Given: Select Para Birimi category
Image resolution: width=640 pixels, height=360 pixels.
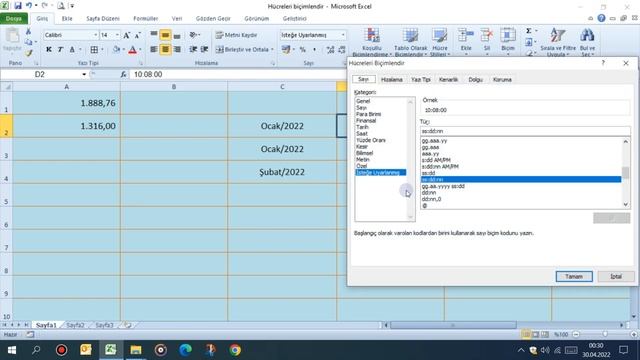Looking at the screenshot, I should tap(369, 114).
